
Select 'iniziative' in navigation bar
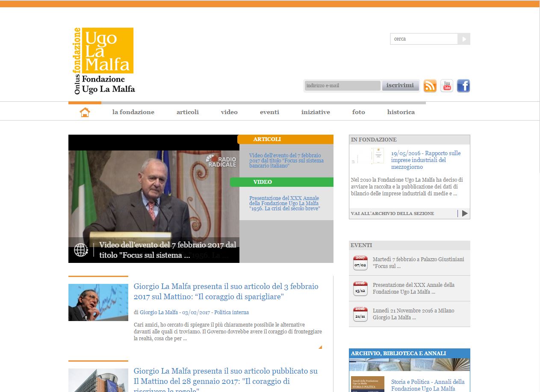point(316,112)
